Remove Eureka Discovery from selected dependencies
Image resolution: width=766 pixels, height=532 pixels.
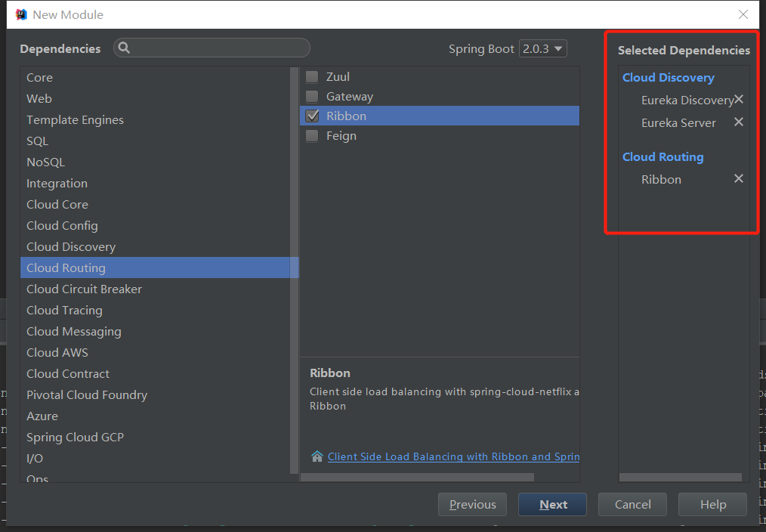739,99
